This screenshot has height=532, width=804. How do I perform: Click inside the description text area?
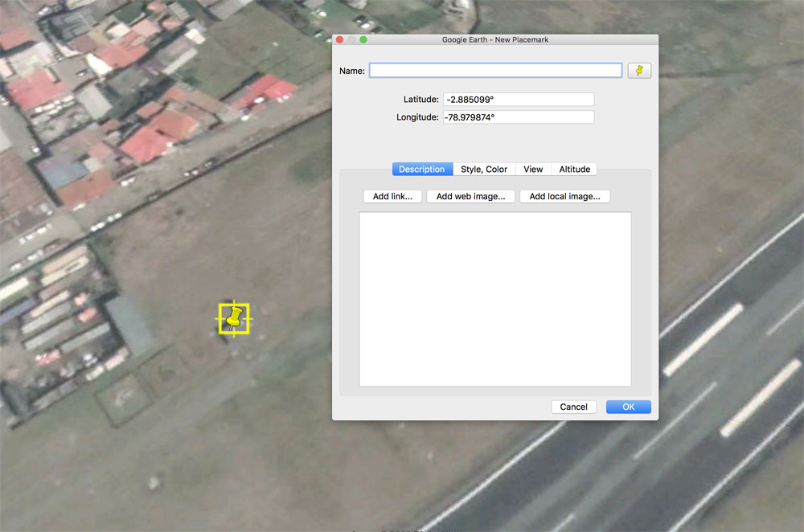[x=494, y=299]
